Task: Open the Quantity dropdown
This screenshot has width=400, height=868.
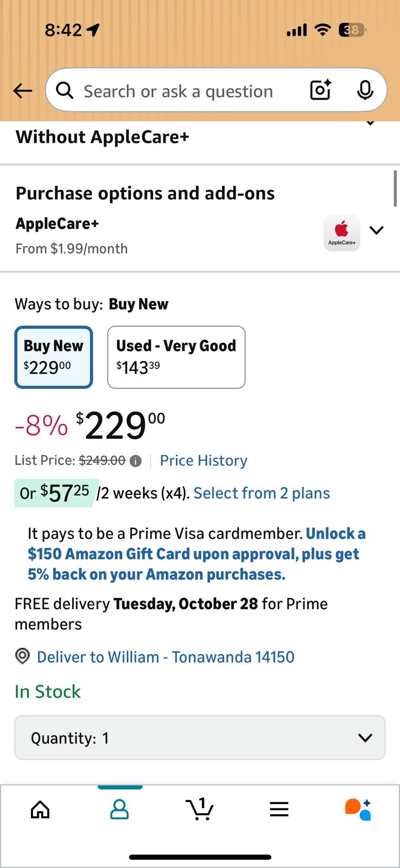Action: tap(199, 738)
